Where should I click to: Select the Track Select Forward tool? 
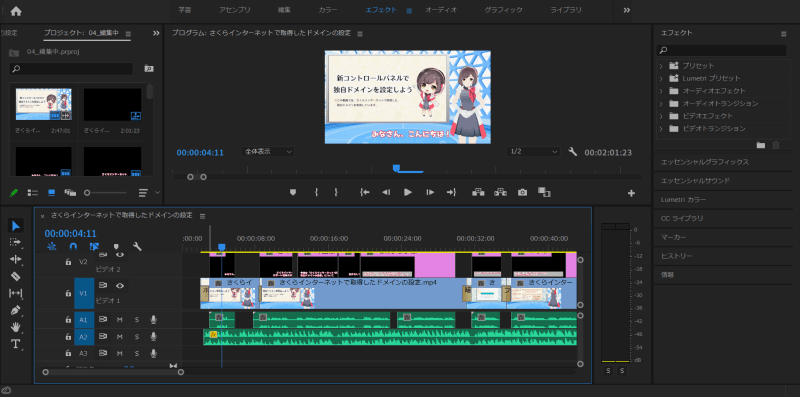click(16, 242)
